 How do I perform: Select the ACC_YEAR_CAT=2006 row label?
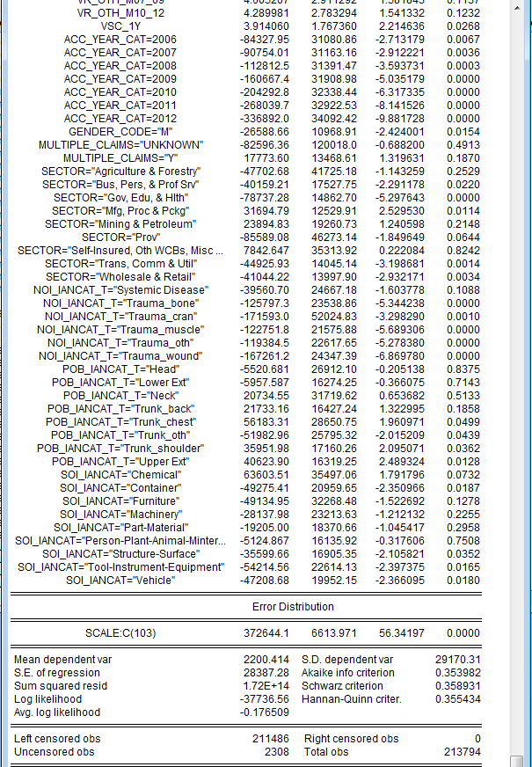pos(120,39)
